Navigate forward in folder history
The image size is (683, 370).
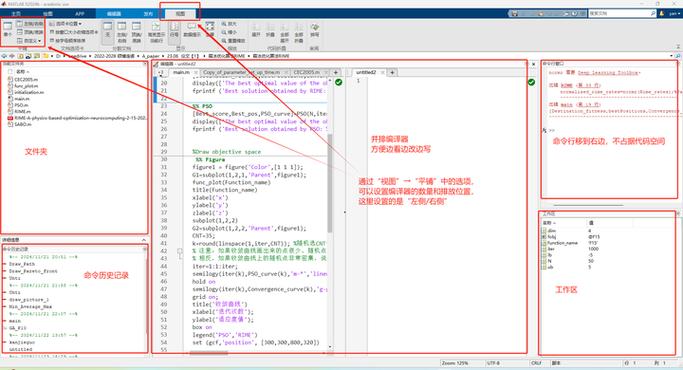(12, 56)
